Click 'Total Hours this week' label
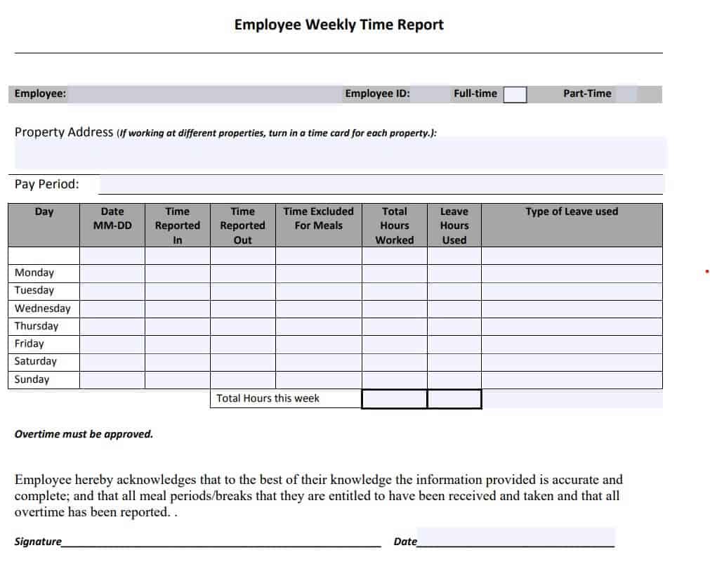 (268, 398)
